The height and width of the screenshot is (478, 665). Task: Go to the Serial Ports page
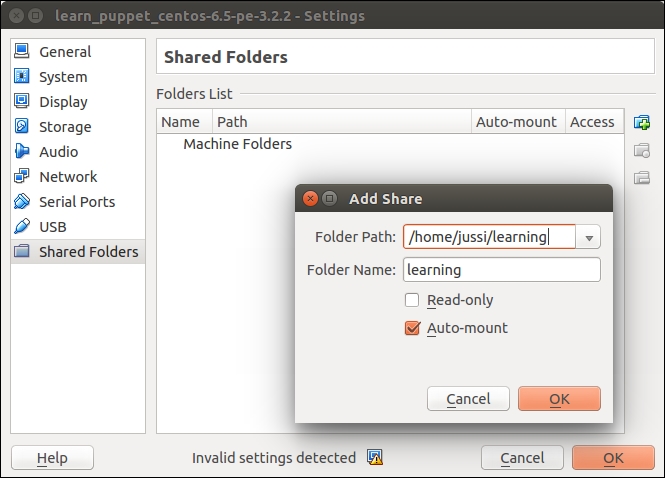click(x=76, y=202)
